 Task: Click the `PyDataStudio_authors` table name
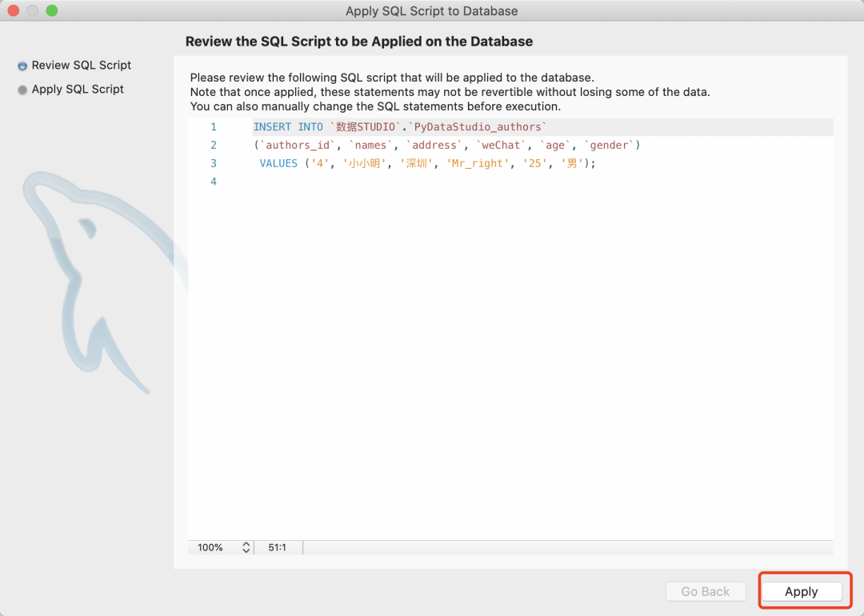[477, 126]
